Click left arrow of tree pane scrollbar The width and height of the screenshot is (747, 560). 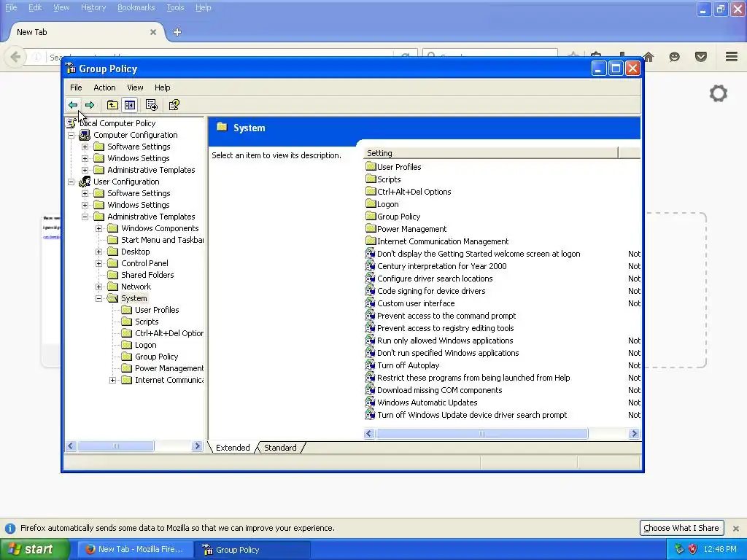[x=71, y=446]
